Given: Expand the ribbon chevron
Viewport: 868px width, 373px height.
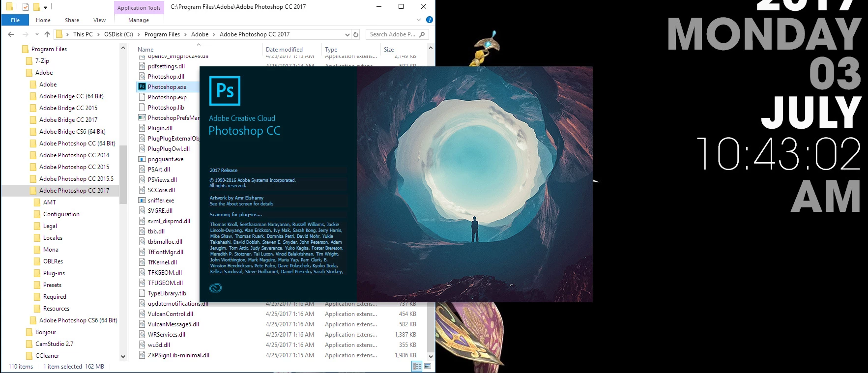Looking at the screenshot, I should click(x=419, y=20).
